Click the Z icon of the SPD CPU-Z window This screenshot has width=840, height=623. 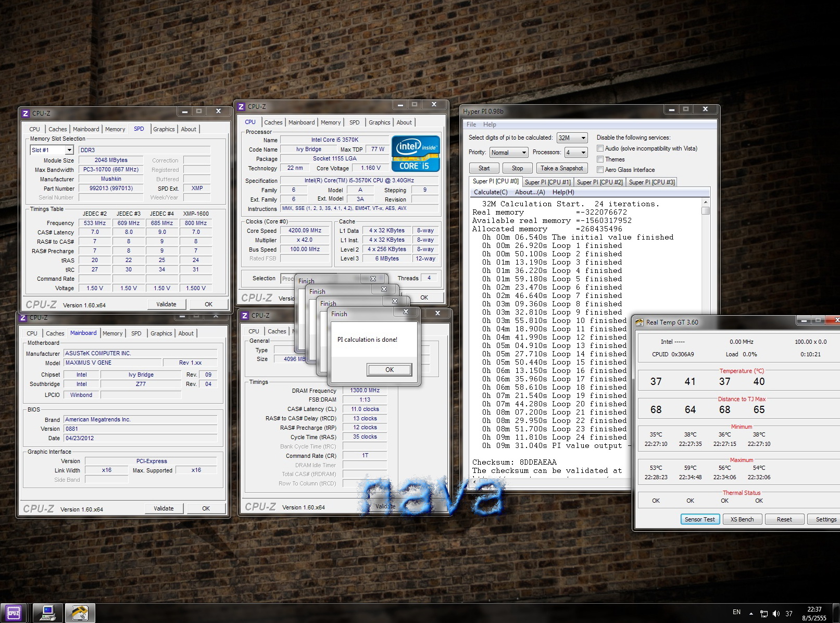pos(25,113)
